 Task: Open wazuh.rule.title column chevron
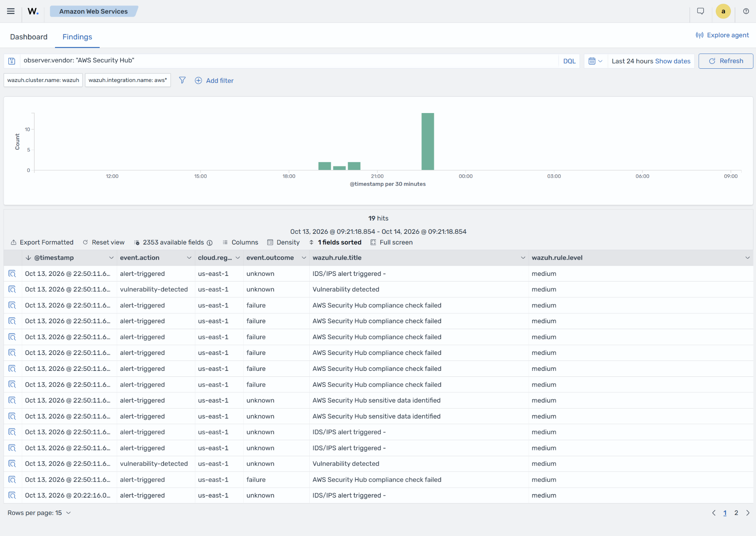click(x=523, y=258)
